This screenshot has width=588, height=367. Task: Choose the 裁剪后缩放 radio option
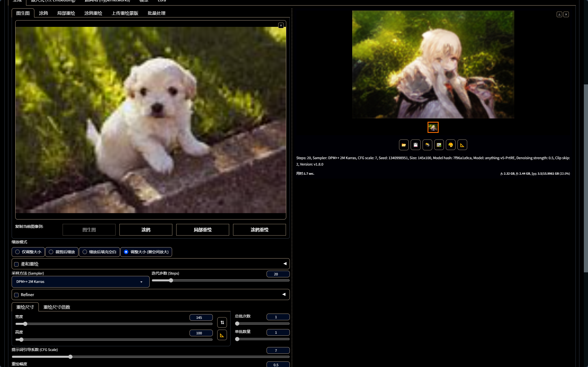[x=51, y=252]
